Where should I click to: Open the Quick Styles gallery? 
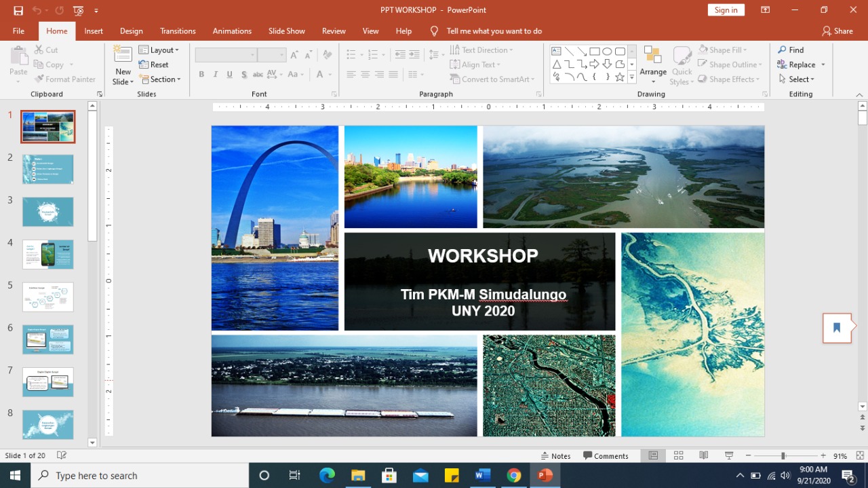click(x=682, y=65)
